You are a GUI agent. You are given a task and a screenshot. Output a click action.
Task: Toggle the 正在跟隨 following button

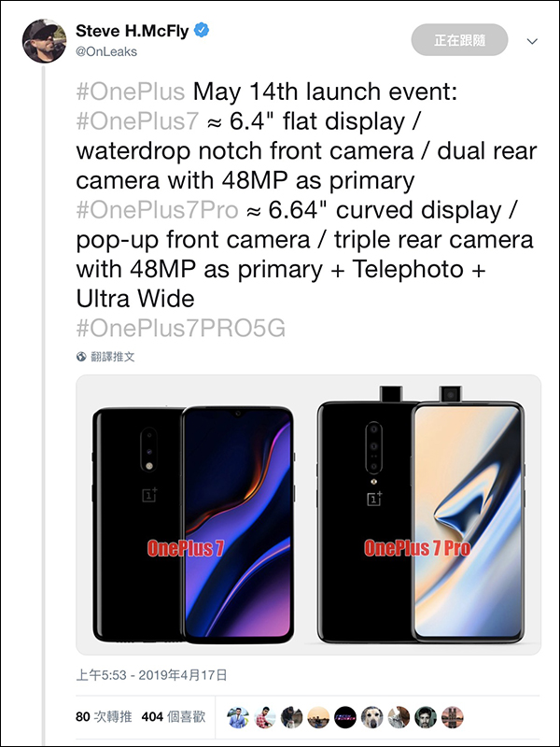pos(459,40)
